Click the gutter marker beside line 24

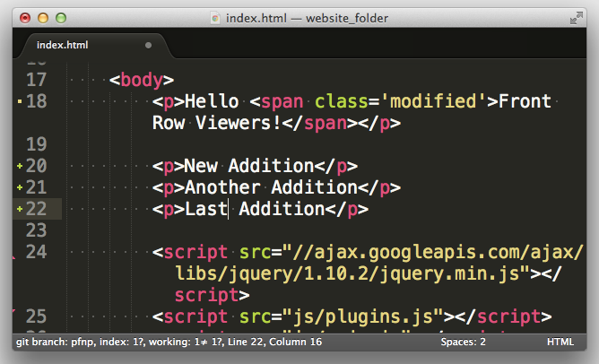click(14, 256)
